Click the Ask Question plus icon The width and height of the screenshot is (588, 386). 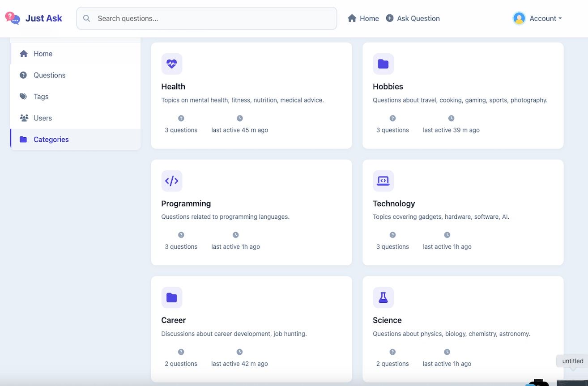[x=390, y=18]
